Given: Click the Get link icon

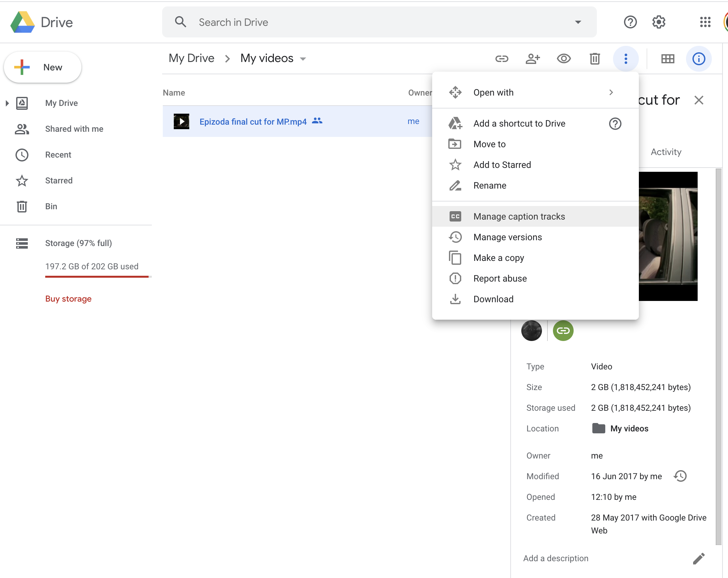Looking at the screenshot, I should click(x=502, y=58).
